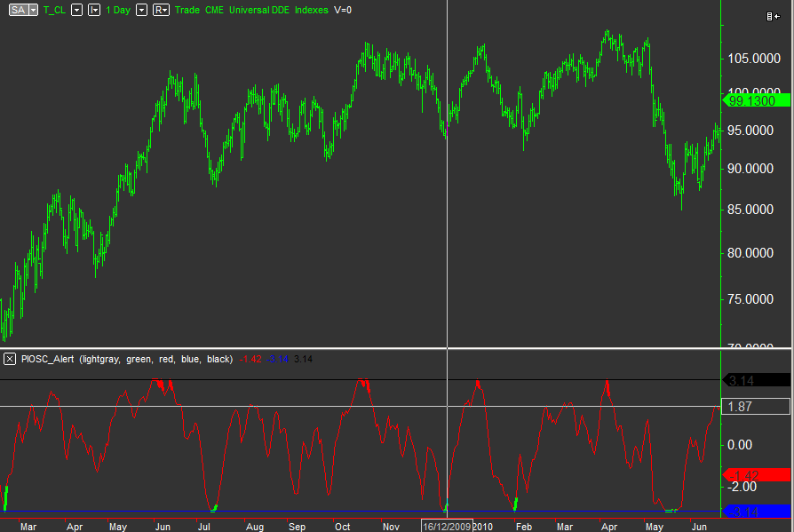
Task: Click the red -1.42 oscillator value tag
Action: (x=757, y=475)
